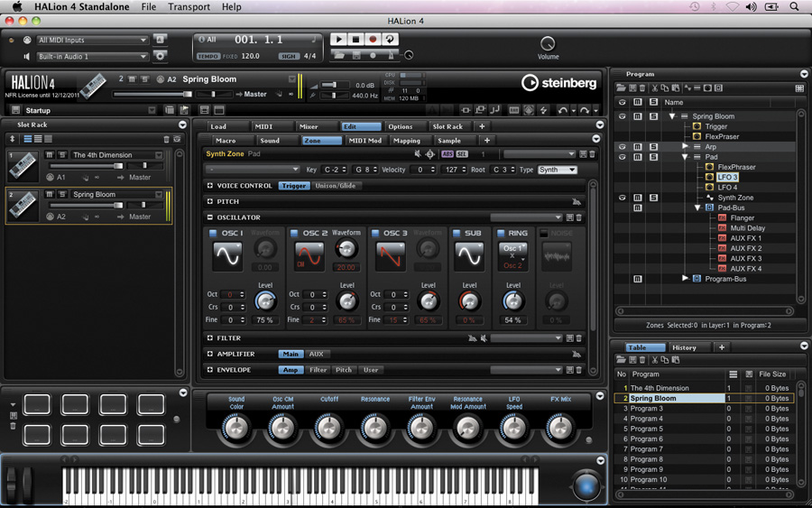Screen dimensions: 812x508
Task: Select OSC 3 sawtooth waveform display
Action: (390, 255)
